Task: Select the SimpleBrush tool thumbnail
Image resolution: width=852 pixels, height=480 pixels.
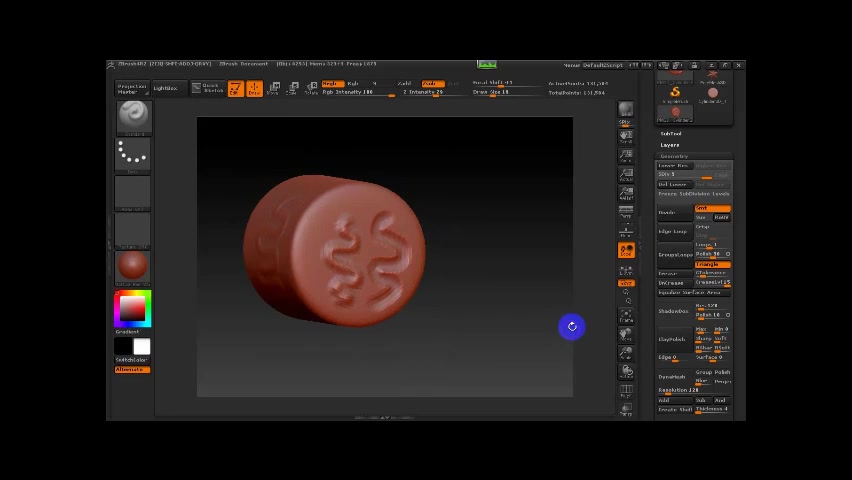Action: tap(675, 94)
